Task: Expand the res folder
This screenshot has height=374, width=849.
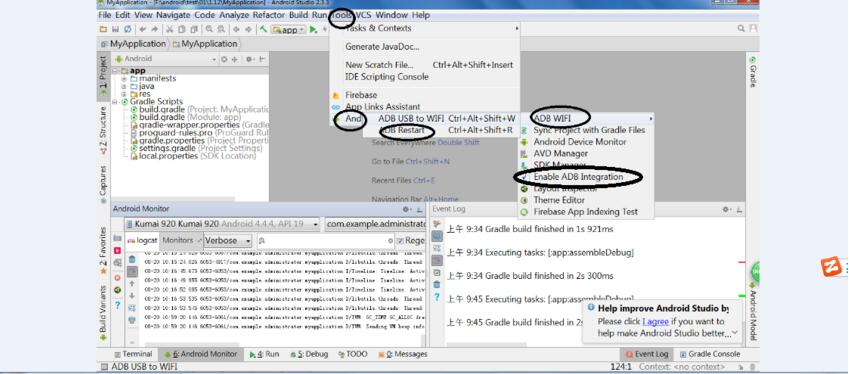Action: click(x=124, y=94)
